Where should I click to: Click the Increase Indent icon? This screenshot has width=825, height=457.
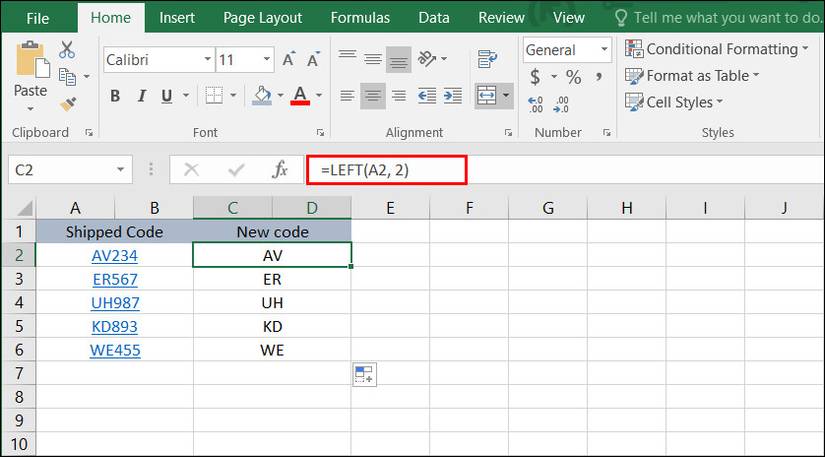[x=452, y=96]
